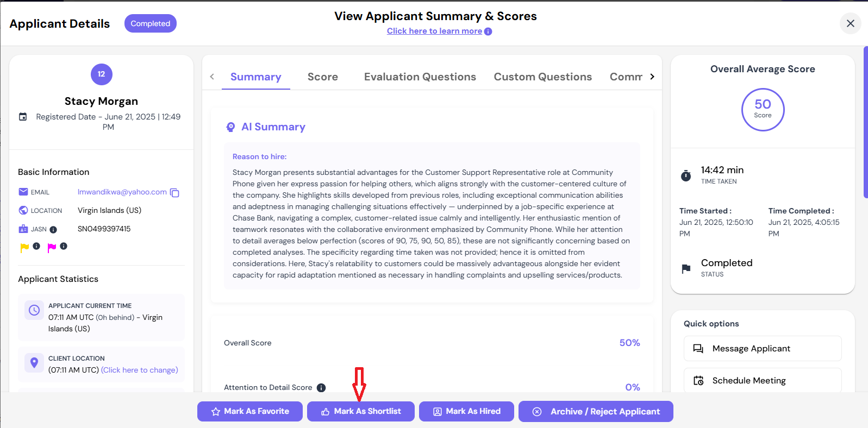Click info icon next to learn more link
This screenshot has width=868, height=428.
(488, 32)
